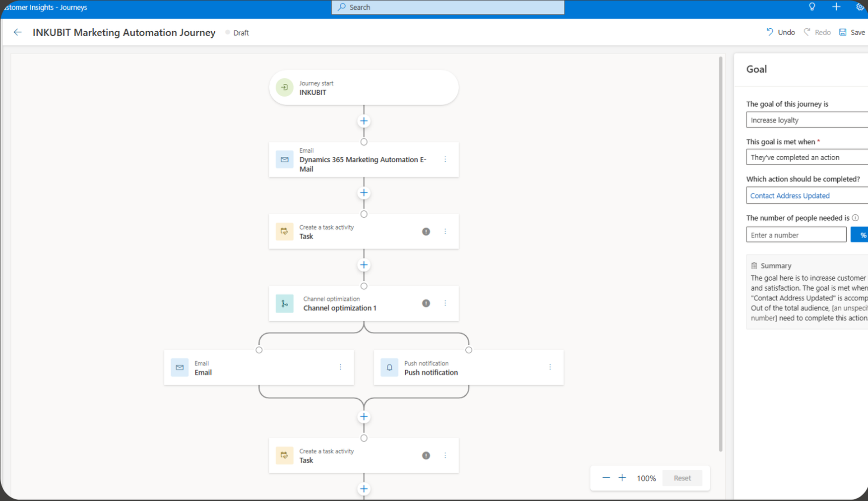Click the canvas vertical scrollbar
The width and height of the screenshot is (868, 501).
(721, 254)
